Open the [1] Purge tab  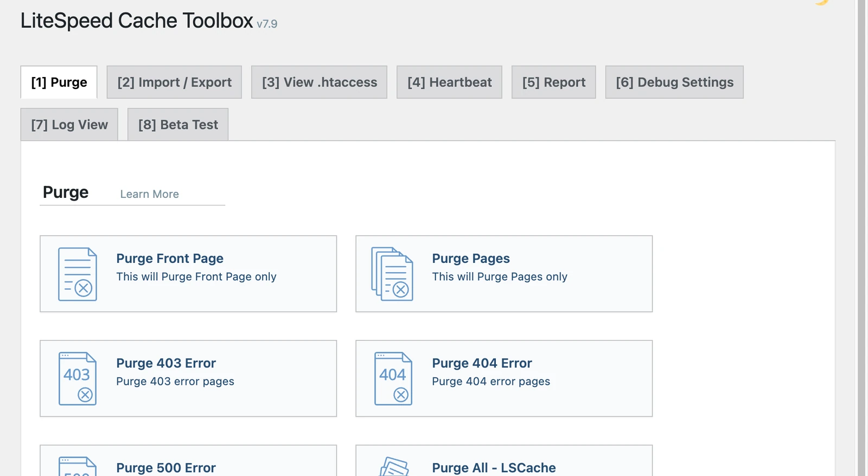[59, 82]
